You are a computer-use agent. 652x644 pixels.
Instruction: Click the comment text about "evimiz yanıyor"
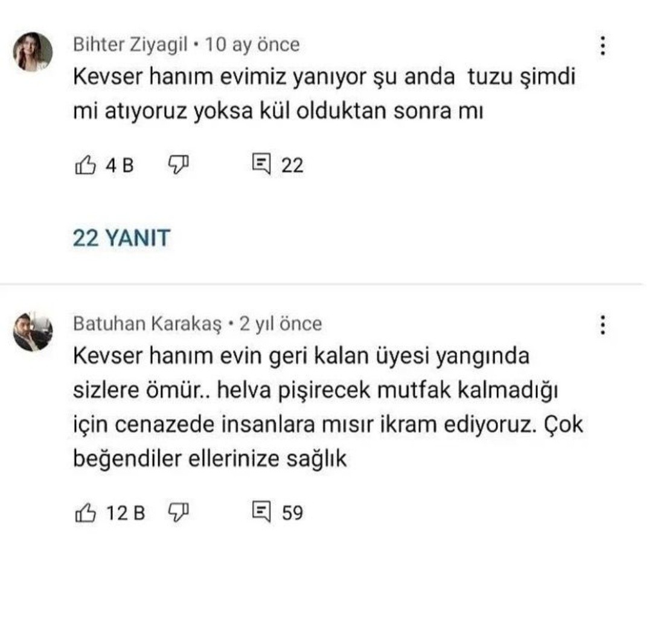[323, 95]
